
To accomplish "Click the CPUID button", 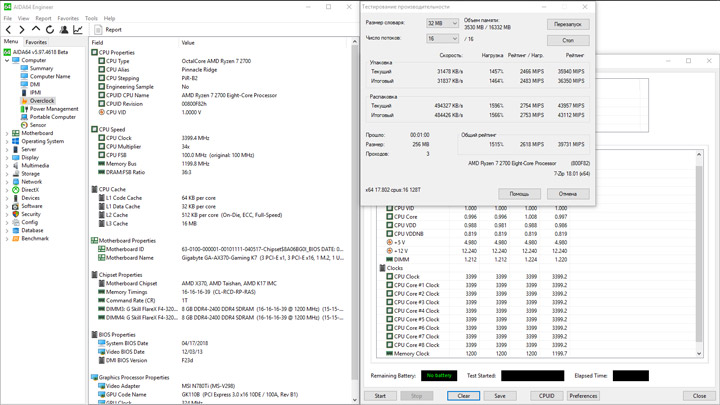I will click(546, 396).
